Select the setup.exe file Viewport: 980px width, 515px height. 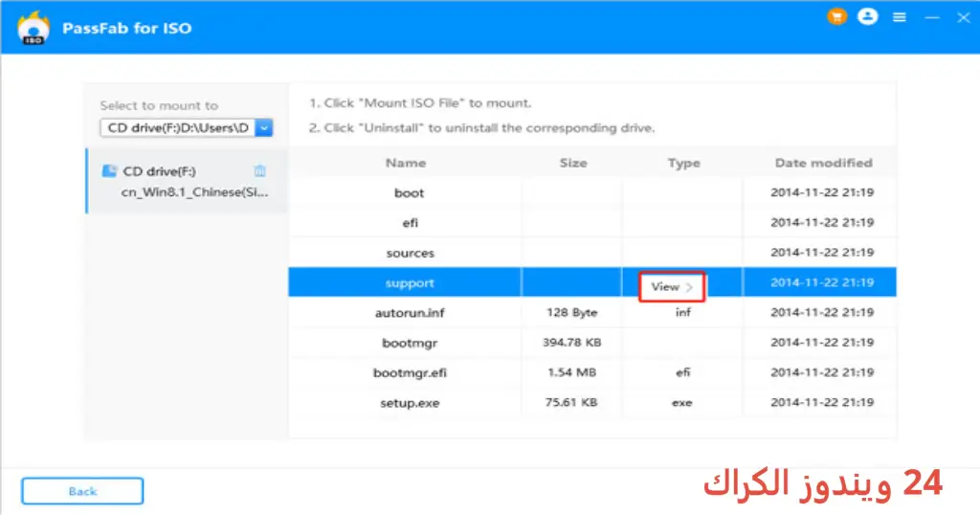point(410,402)
